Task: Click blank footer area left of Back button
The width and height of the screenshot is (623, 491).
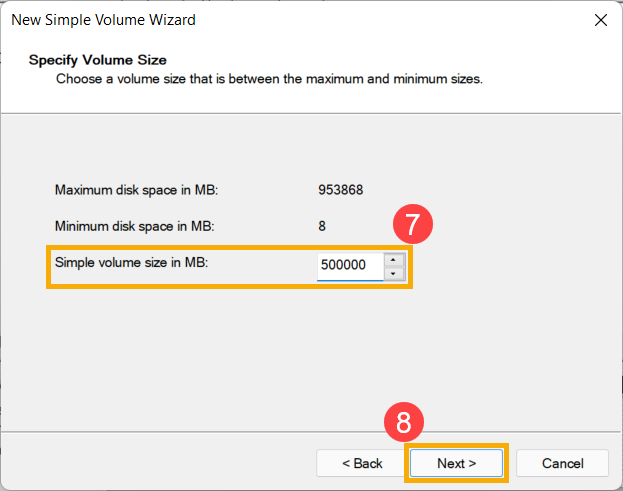Action: click(150, 463)
